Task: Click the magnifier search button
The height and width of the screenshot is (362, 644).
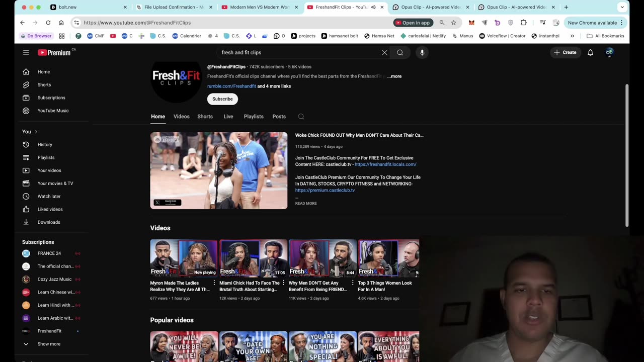Action: (x=400, y=52)
